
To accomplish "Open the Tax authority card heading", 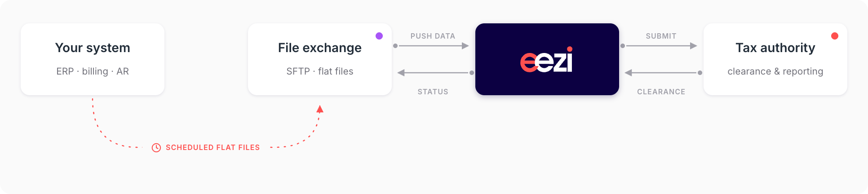I will point(775,48).
